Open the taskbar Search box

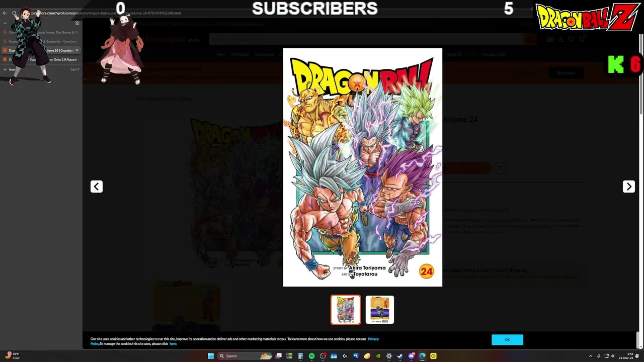245,356
